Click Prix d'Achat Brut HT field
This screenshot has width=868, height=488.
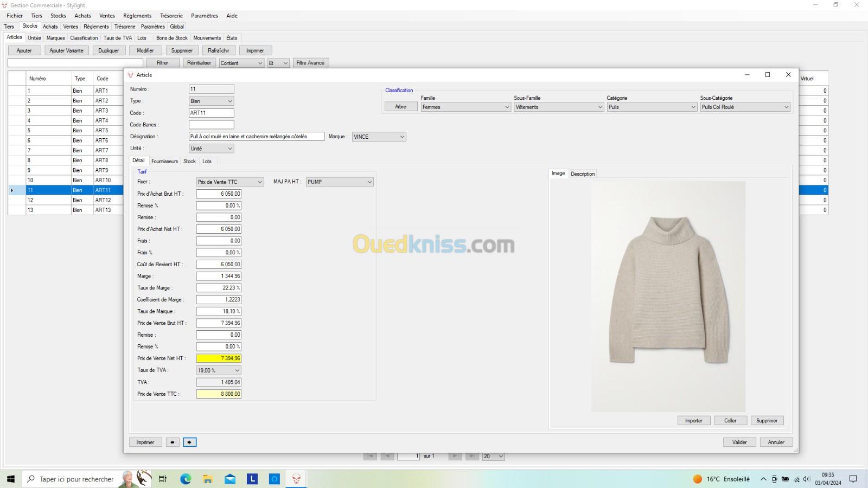point(219,194)
